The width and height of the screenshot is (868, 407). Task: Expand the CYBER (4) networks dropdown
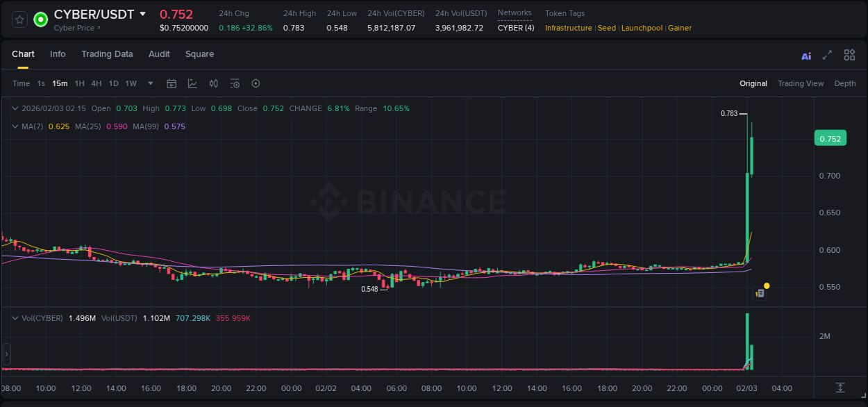click(515, 28)
